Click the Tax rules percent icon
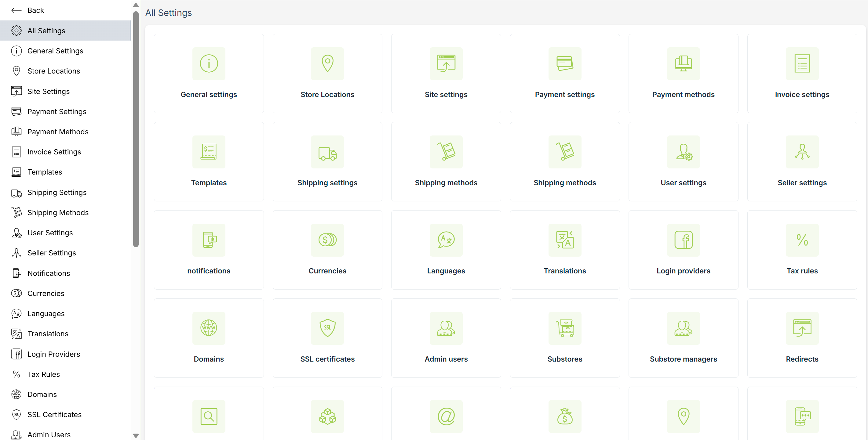The width and height of the screenshot is (868, 440). coord(802,240)
